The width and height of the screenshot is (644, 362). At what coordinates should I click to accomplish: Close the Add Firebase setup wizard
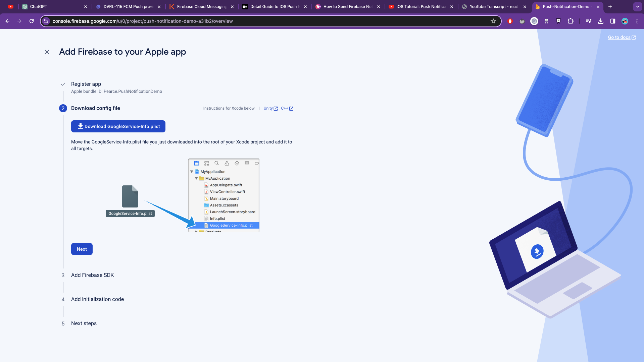[47, 52]
